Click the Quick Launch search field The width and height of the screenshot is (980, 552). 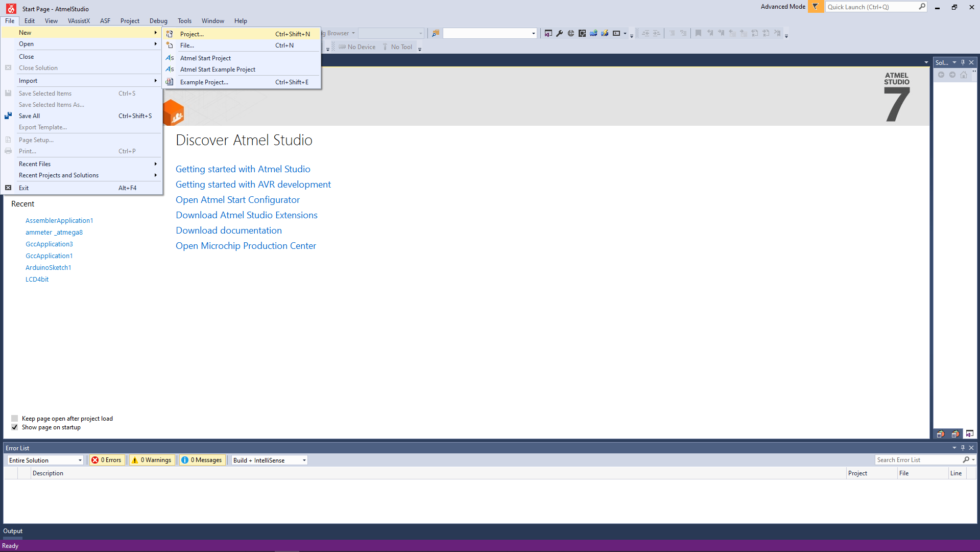pos(871,7)
